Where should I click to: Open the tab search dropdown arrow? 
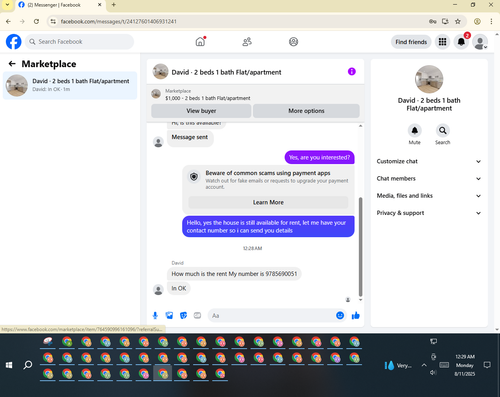(7, 5)
